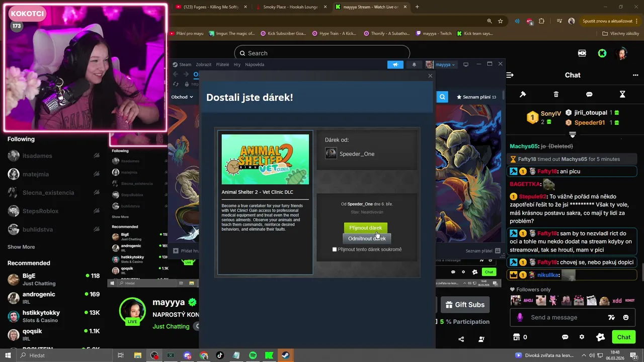The height and width of the screenshot is (362, 644).
Task: Open chat settings gear icon
Action: click(582, 337)
